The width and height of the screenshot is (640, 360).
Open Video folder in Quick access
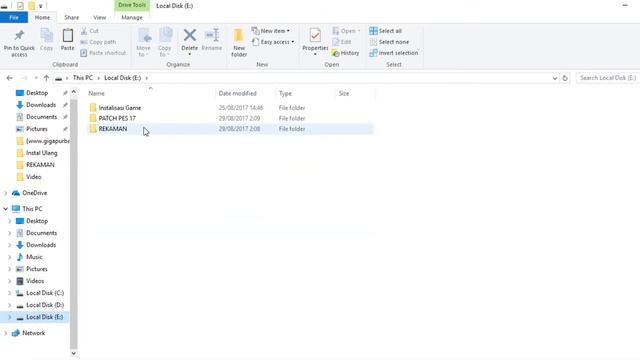tap(33, 177)
